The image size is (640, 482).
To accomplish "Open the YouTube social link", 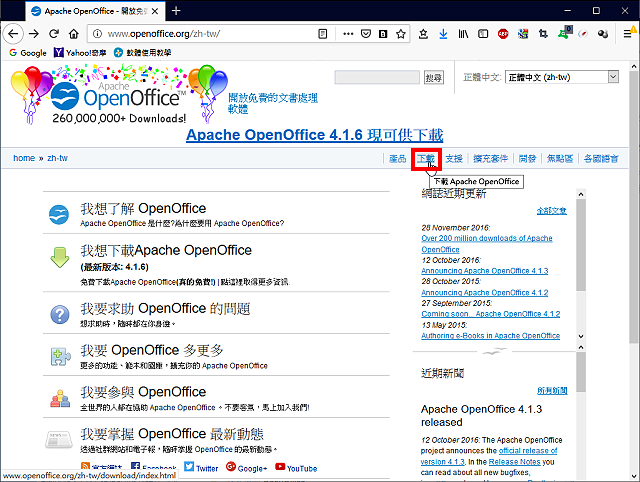I will pos(296,468).
